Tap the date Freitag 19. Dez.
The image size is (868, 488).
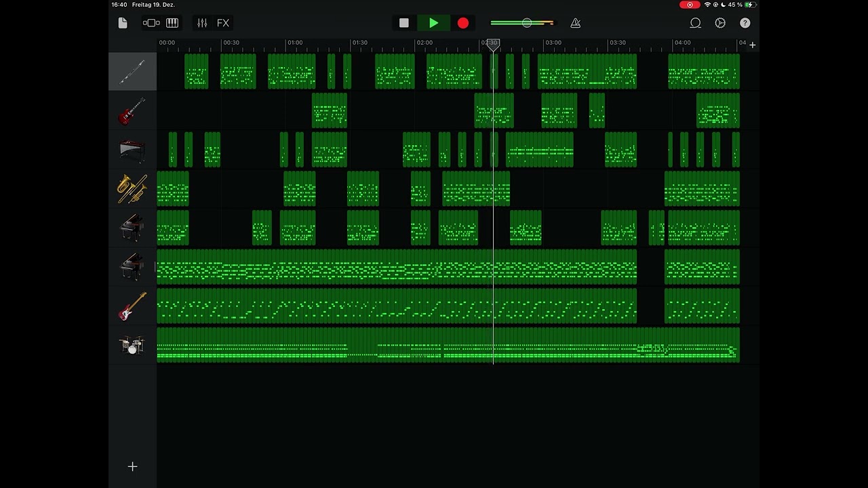coord(153,5)
